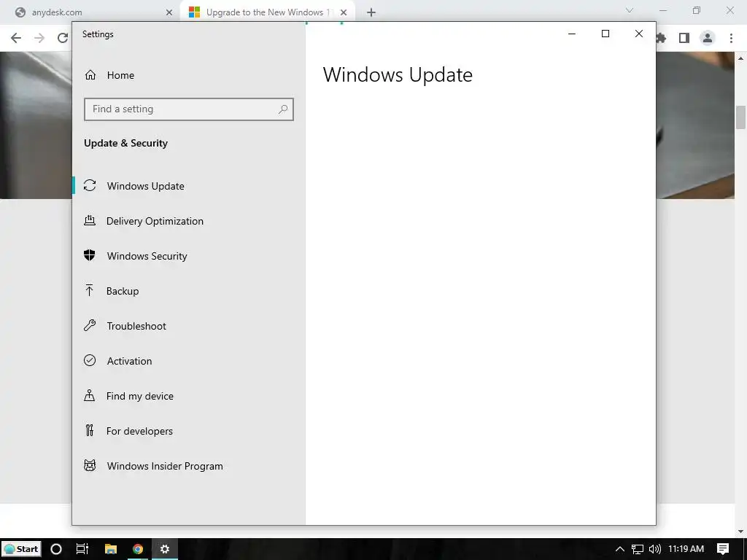The image size is (747, 560).
Task: Minimize the Settings window
Action: tap(572, 34)
